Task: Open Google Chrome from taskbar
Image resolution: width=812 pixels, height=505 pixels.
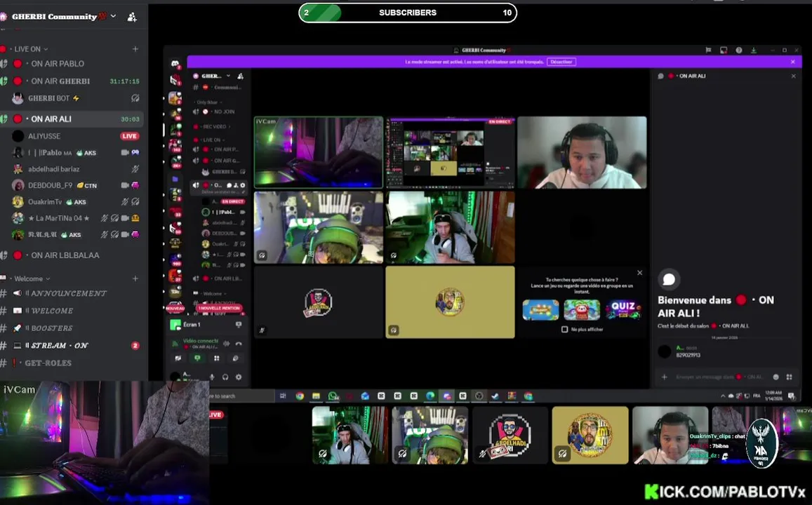Action: coord(300,396)
